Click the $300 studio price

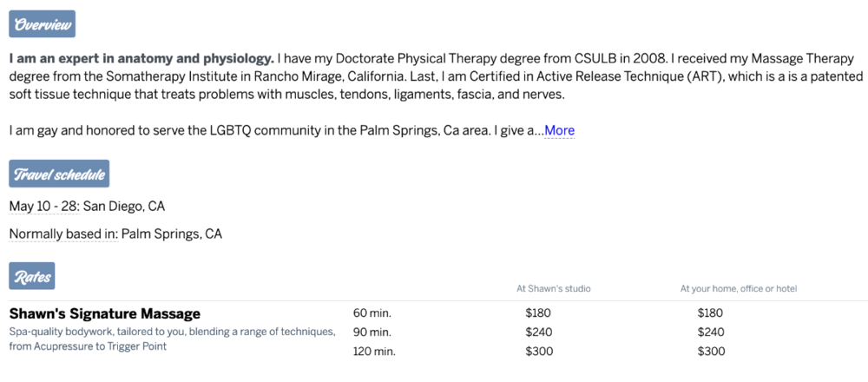click(x=539, y=352)
